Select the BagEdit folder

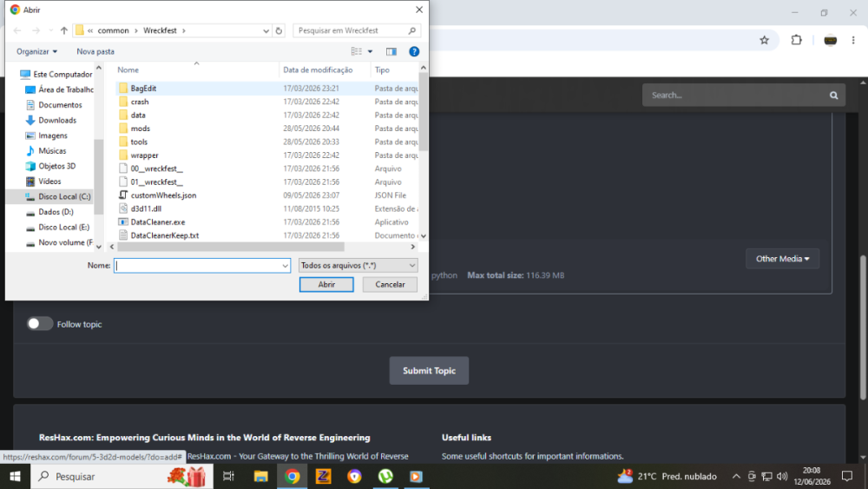point(143,88)
